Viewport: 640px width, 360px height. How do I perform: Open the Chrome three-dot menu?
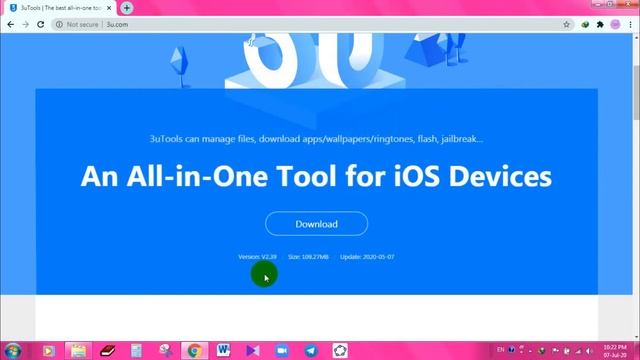point(630,24)
